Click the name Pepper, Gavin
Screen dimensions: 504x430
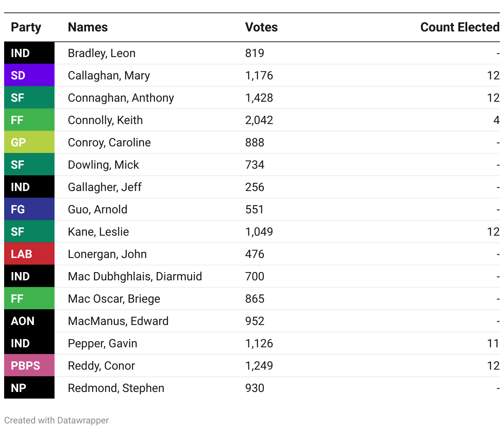coord(102,343)
